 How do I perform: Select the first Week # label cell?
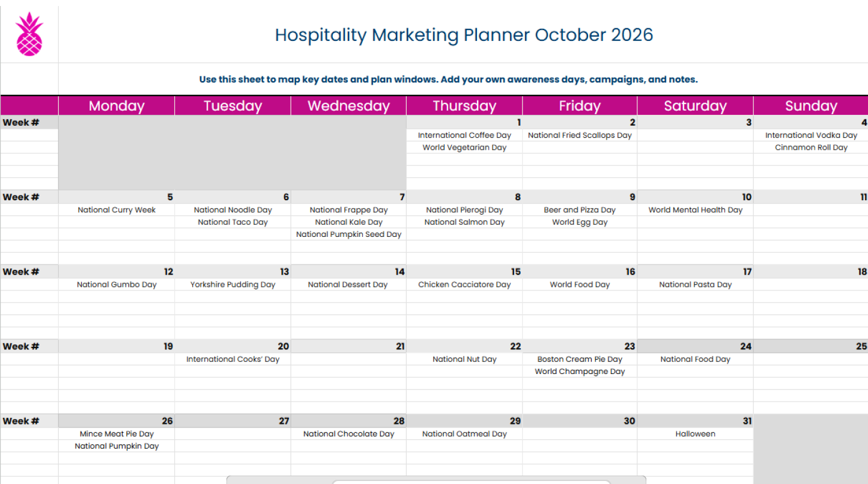[29, 122]
